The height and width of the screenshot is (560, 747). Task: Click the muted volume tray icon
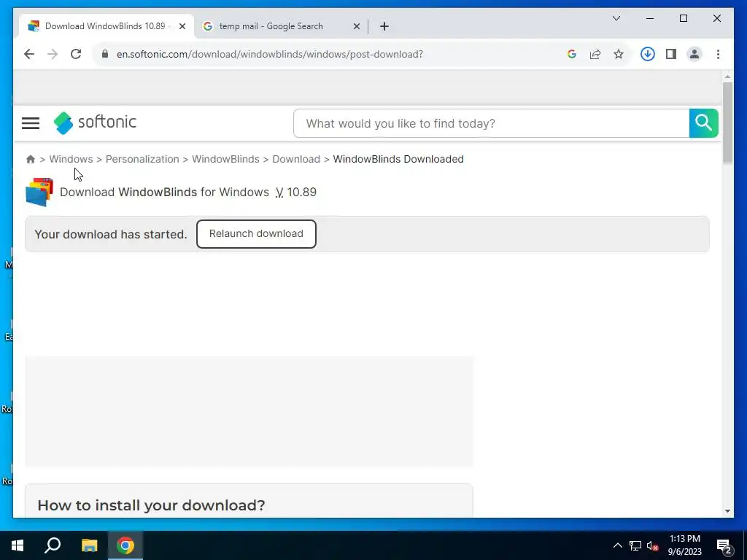pos(652,545)
